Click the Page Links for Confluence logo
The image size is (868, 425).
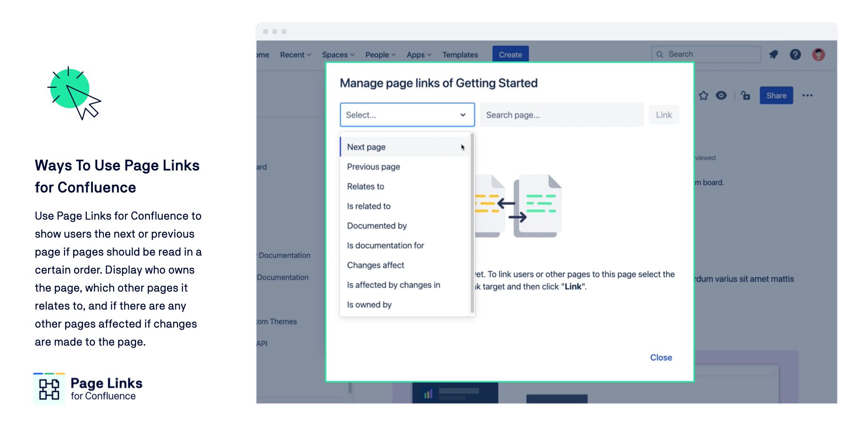(88, 389)
